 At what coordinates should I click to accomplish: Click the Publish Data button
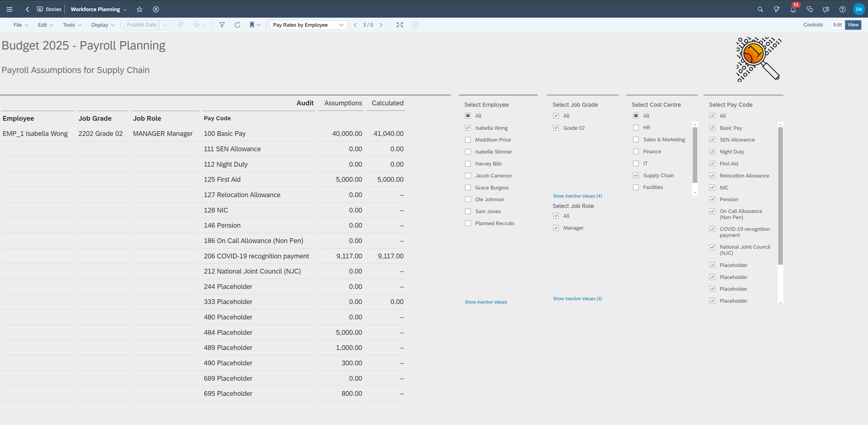141,25
